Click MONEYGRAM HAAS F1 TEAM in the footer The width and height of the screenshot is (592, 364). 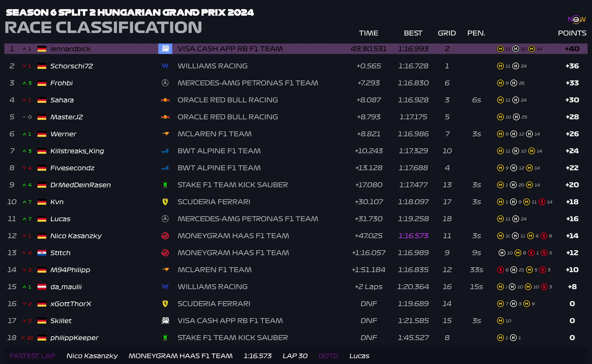click(x=180, y=356)
